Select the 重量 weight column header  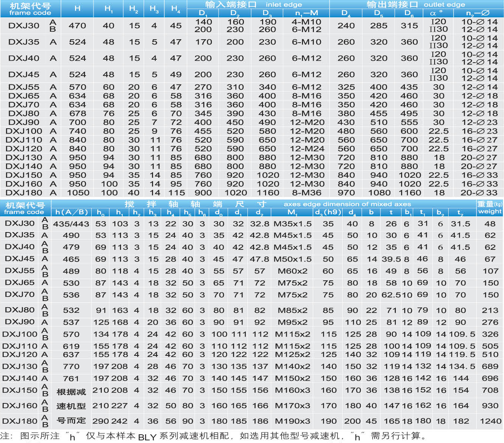coord(490,208)
